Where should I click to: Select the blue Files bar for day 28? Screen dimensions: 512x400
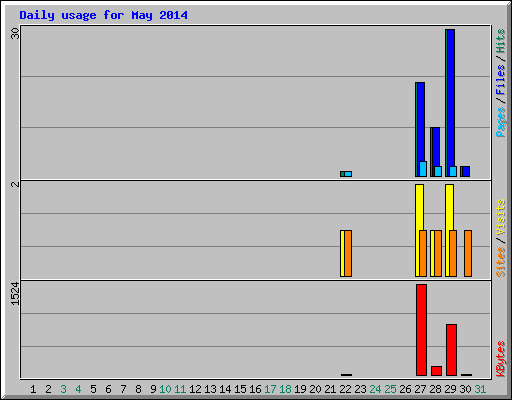click(x=436, y=147)
